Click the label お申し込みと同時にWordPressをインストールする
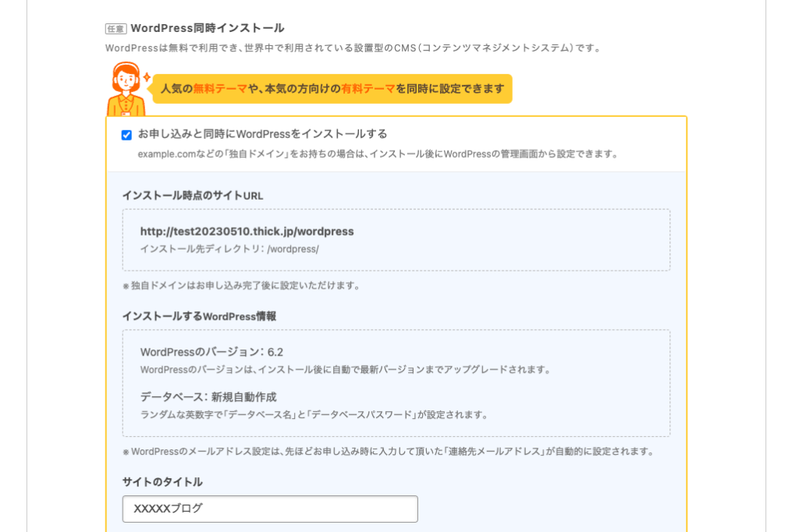 (x=262, y=134)
